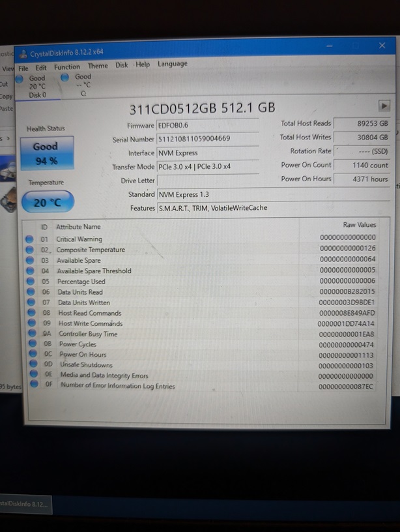Viewport: 400px width, 532px height.
Task: Click the Power On Hours value 4371 hours
Action: pos(362,179)
